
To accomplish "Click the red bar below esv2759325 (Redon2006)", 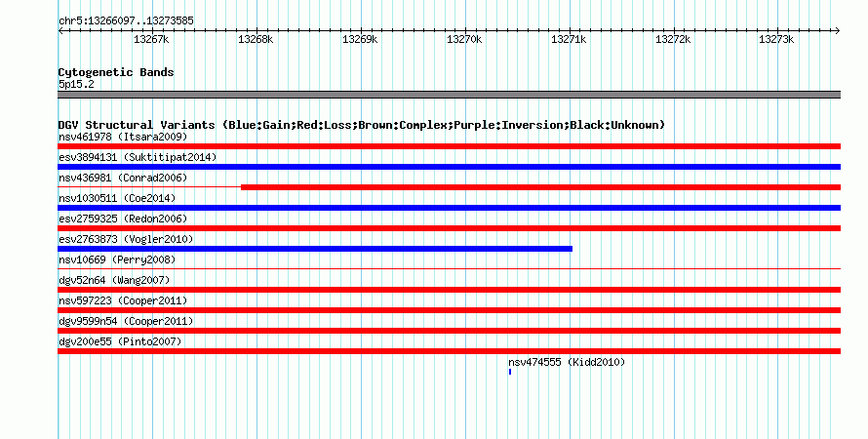I will [449, 228].
